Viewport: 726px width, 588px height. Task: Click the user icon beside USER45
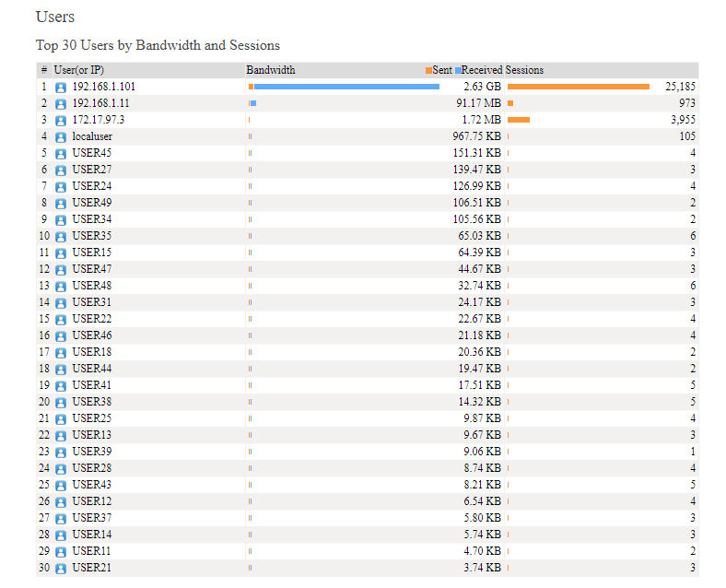[61, 154]
